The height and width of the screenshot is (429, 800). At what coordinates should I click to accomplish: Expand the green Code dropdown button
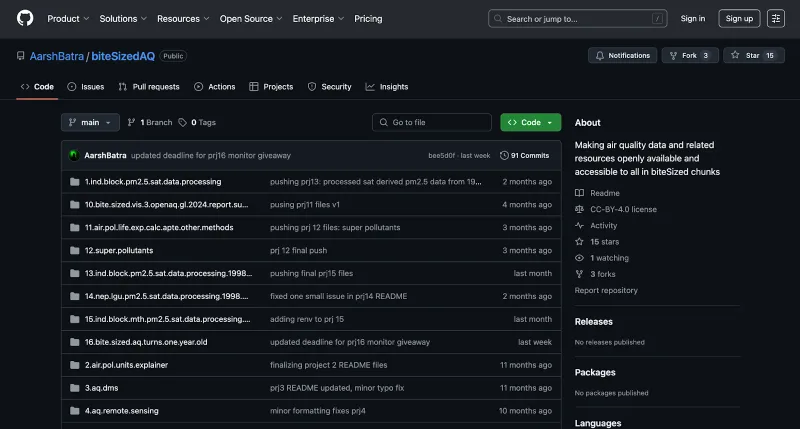[531, 122]
